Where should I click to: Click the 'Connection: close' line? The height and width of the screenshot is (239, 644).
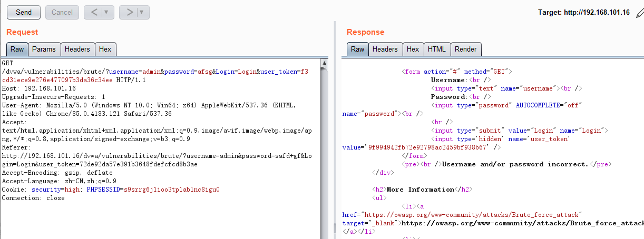[33, 198]
